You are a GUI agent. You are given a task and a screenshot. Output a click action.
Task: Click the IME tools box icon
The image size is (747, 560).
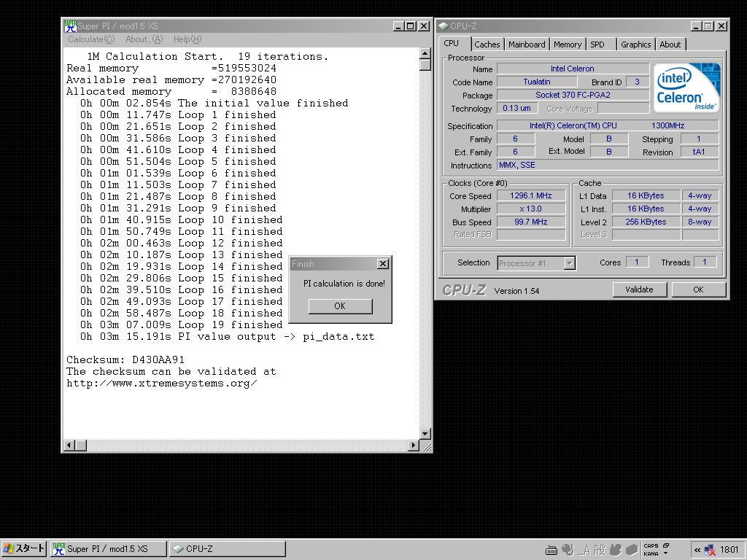(632, 550)
